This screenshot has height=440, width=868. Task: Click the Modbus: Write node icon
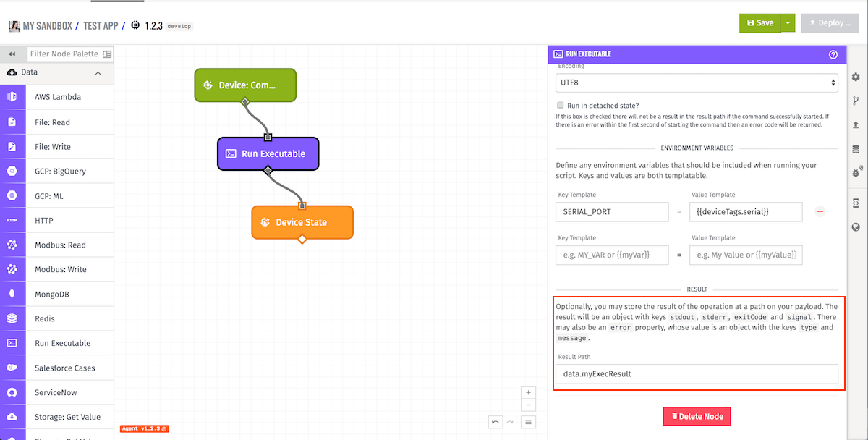(12, 269)
